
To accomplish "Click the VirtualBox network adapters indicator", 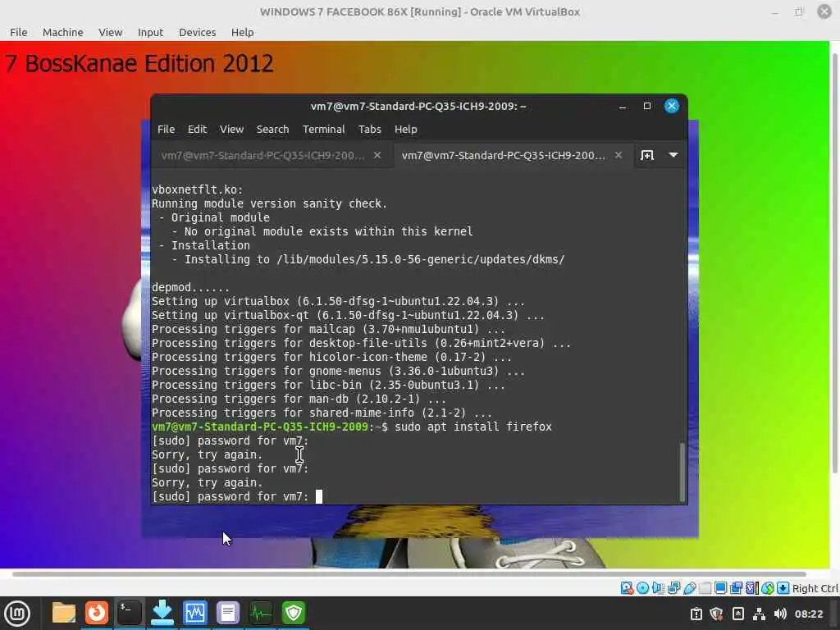I will (674, 588).
